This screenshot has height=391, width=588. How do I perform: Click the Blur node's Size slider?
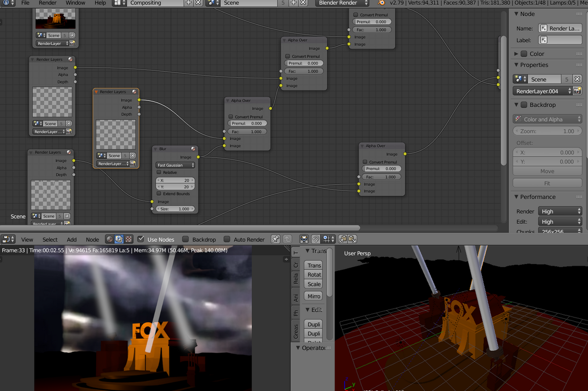tap(175, 209)
